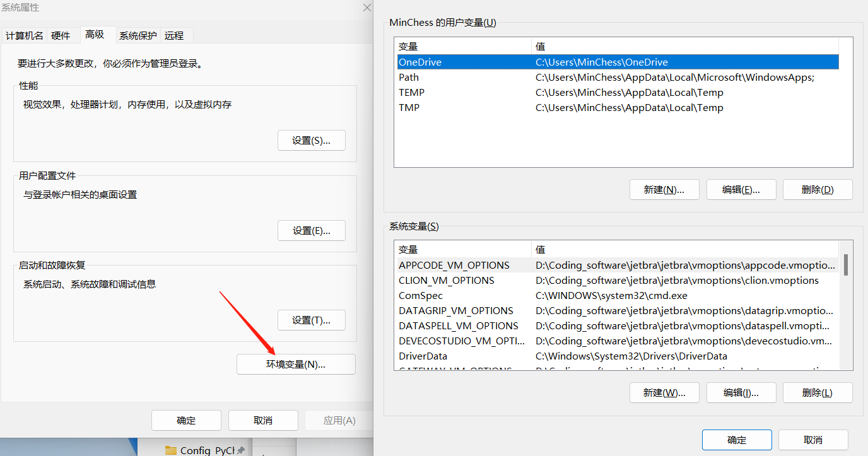
Task: Create user variable with 新建(N)...
Action: click(x=664, y=189)
